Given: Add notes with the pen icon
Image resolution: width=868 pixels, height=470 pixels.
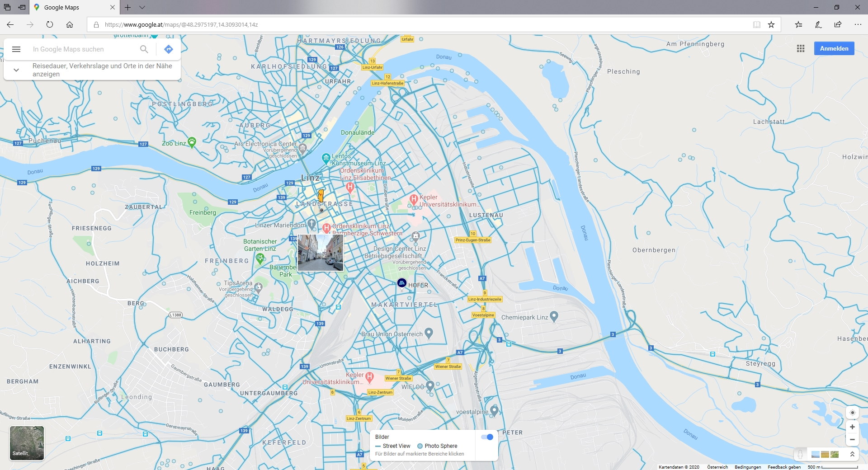Looking at the screenshot, I should point(818,24).
